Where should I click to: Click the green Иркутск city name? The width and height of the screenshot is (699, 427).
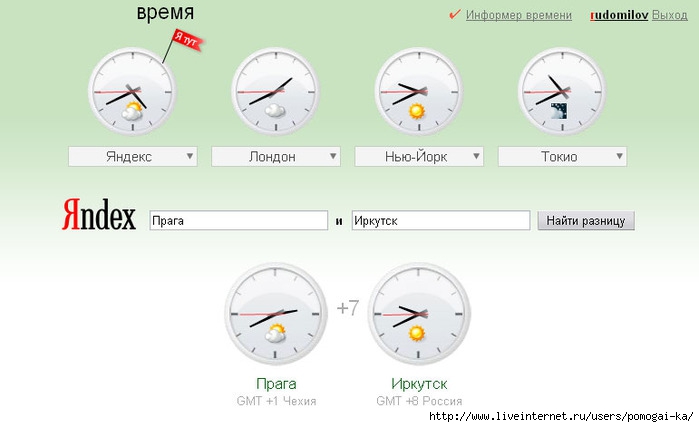point(419,384)
